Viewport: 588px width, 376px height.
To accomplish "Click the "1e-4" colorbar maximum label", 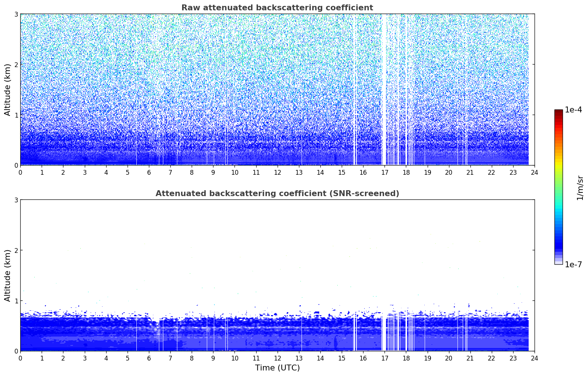I will [573, 110].
